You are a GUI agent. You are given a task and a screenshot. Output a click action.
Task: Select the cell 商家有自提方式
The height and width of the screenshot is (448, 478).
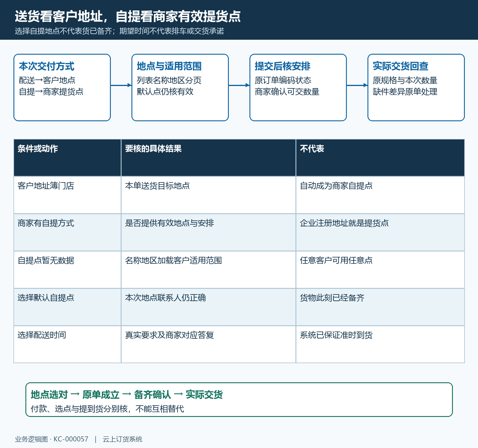tap(68, 232)
